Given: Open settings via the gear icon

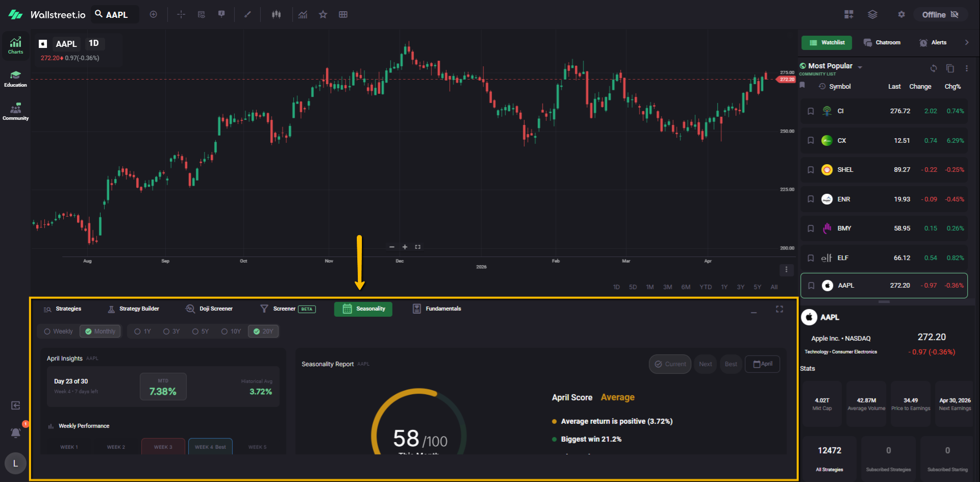Looking at the screenshot, I should (901, 15).
